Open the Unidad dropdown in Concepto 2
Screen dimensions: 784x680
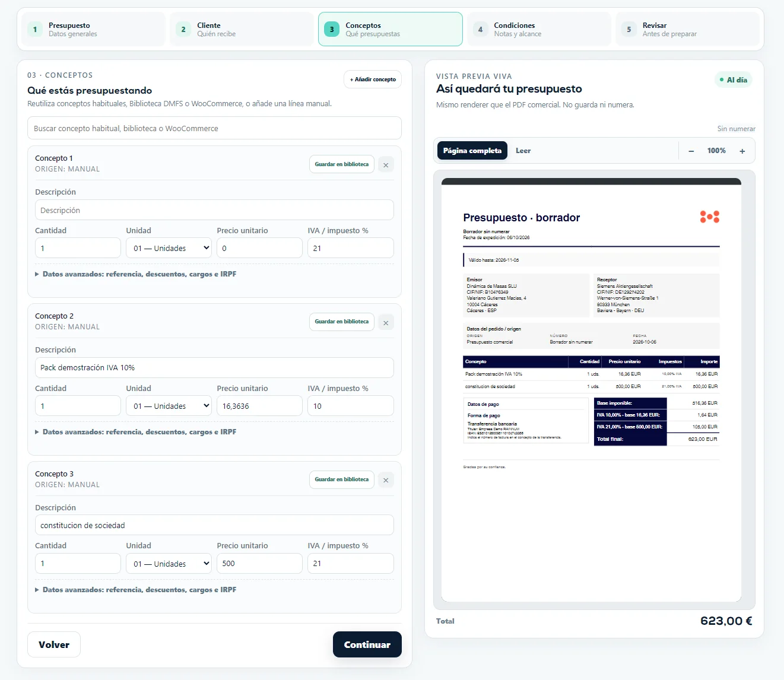(x=169, y=406)
